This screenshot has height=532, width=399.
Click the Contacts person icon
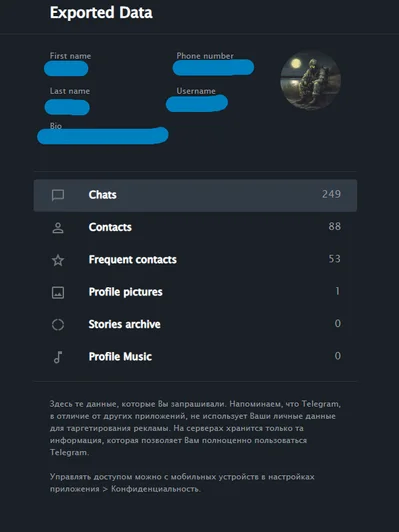58,228
